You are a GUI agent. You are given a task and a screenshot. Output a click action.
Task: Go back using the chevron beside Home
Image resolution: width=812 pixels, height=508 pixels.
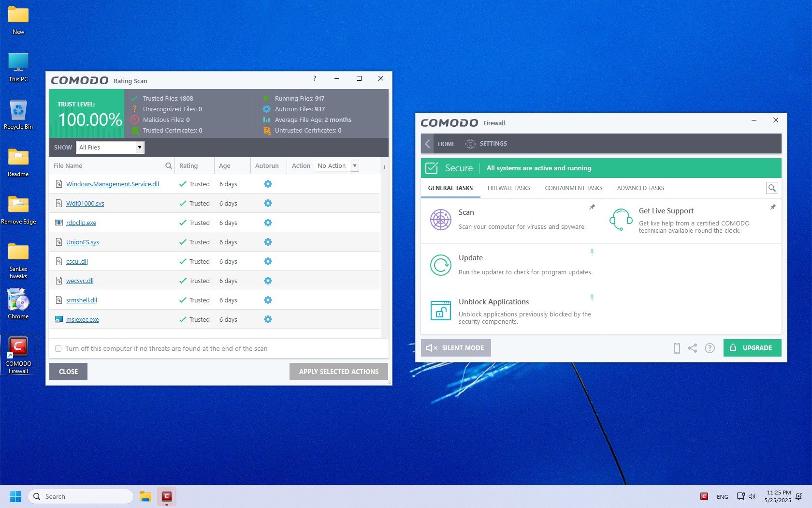[x=427, y=144]
